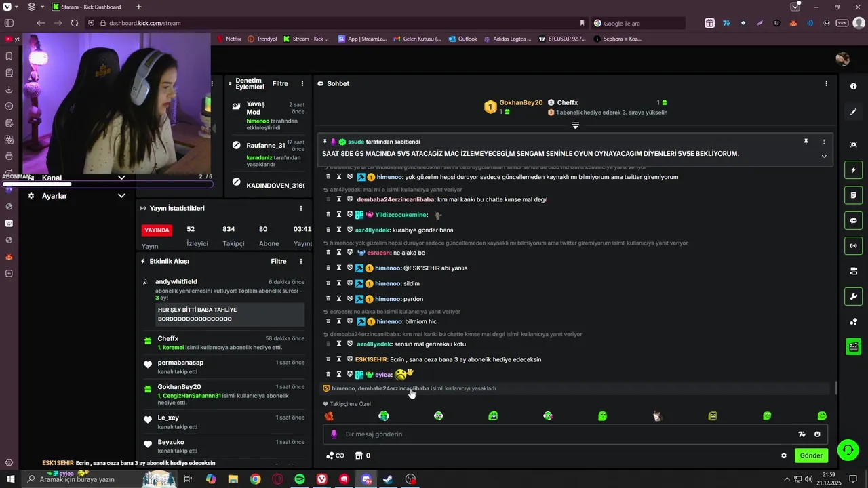Open a new browser tab
Viewport: 868px width, 488px height.
coord(139,7)
